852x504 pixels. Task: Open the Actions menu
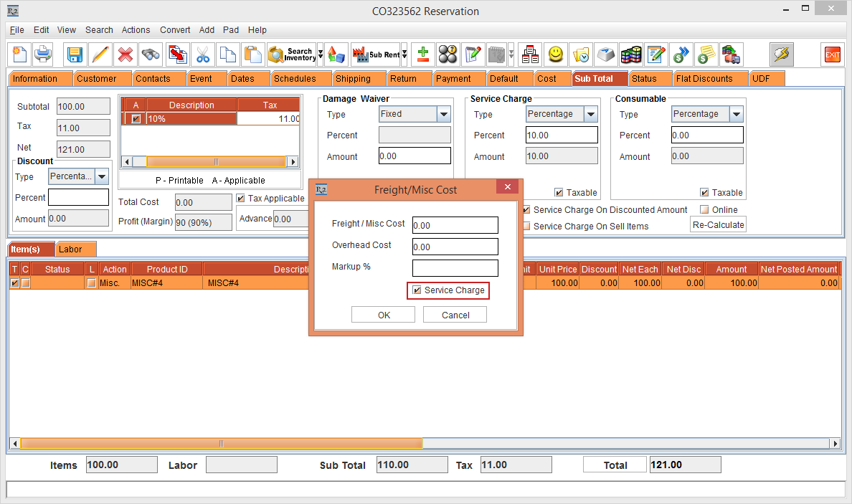tap(136, 30)
